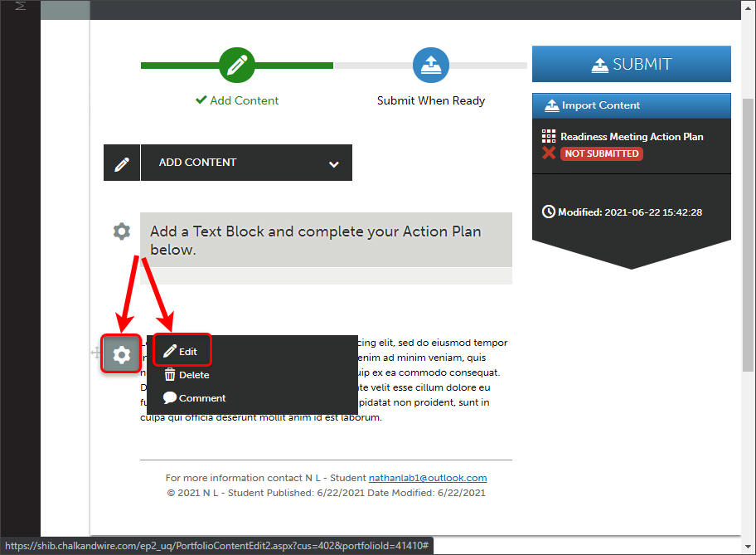Click the highlighted gear icon on the text block
This screenshot has height=555, width=756.
(121, 354)
